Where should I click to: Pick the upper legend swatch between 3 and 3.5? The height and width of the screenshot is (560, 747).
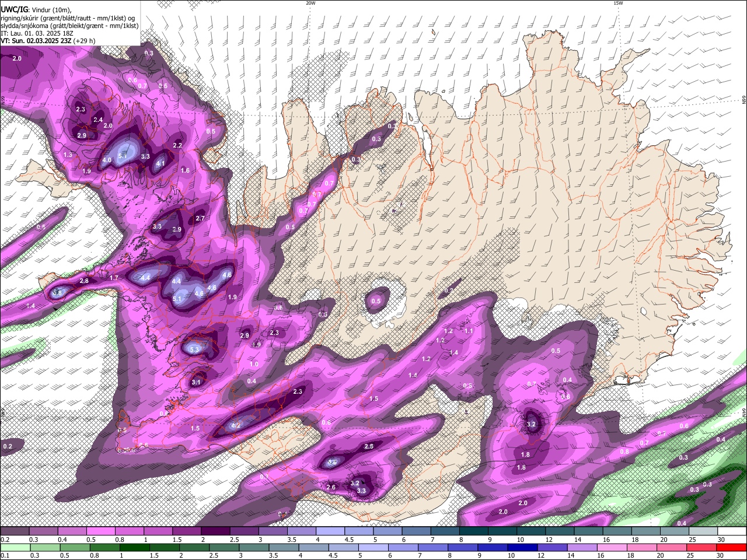pyautogui.click(x=273, y=531)
